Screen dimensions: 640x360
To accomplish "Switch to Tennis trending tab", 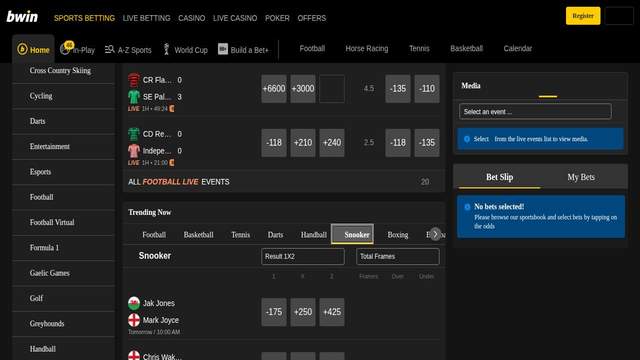I will 240,235.
